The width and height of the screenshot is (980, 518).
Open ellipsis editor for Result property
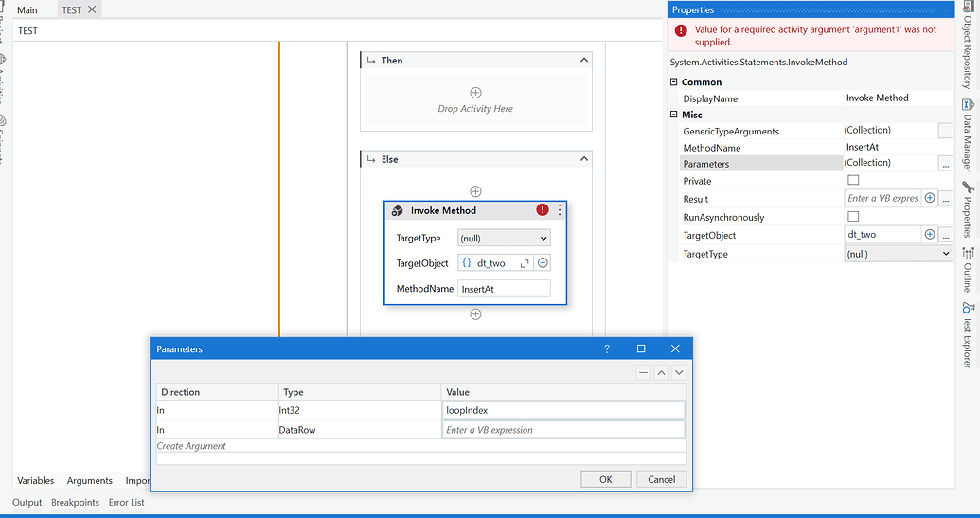pyautogui.click(x=946, y=199)
